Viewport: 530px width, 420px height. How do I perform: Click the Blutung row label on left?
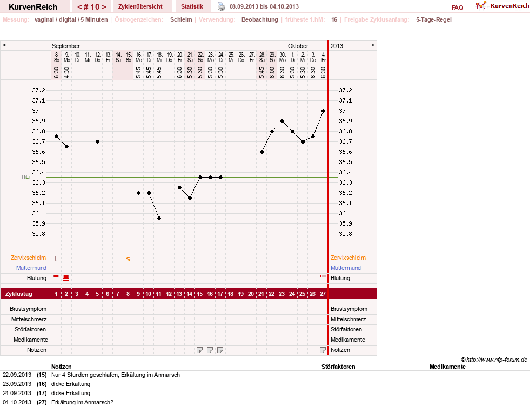[37, 278]
